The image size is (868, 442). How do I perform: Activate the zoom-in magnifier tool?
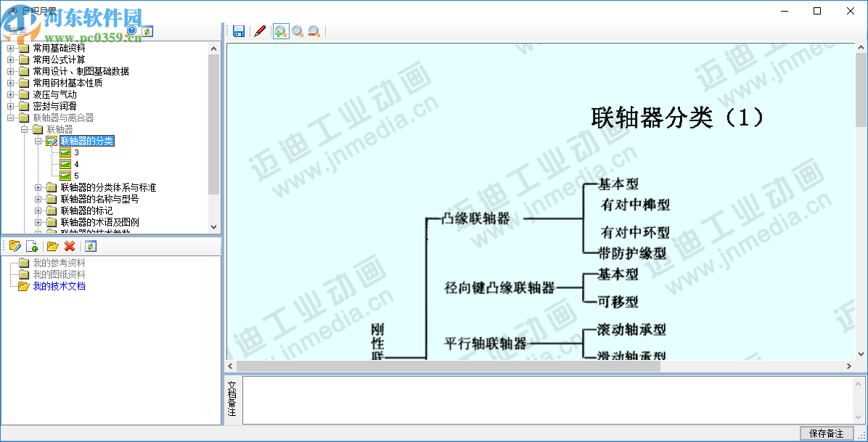279,31
